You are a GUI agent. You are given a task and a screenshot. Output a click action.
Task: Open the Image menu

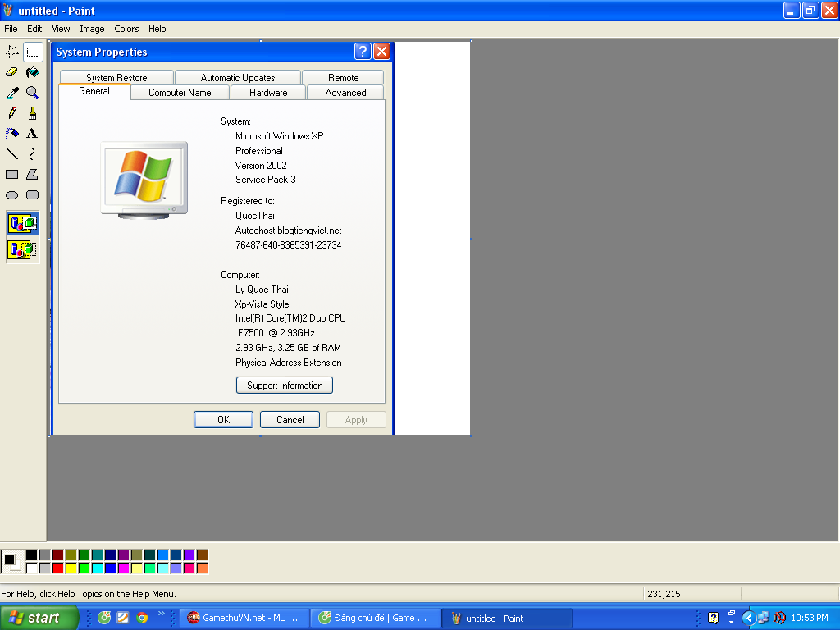(x=92, y=29)
